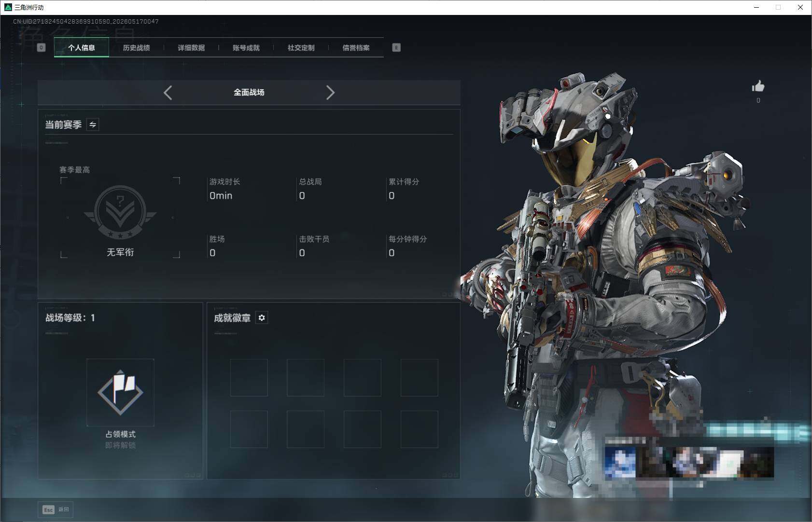Click the Q previous-tab key icon
The height and width of the screenshot is (522, 812).
point(41,47)
